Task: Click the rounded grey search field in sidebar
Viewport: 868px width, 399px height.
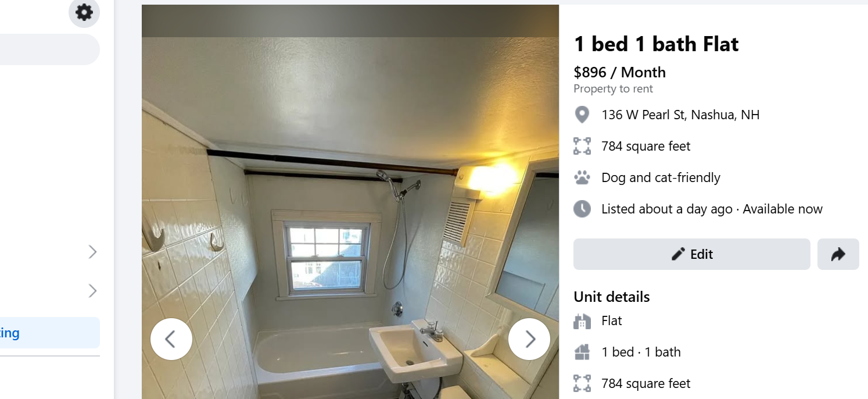Action: (x=50, y=49)
